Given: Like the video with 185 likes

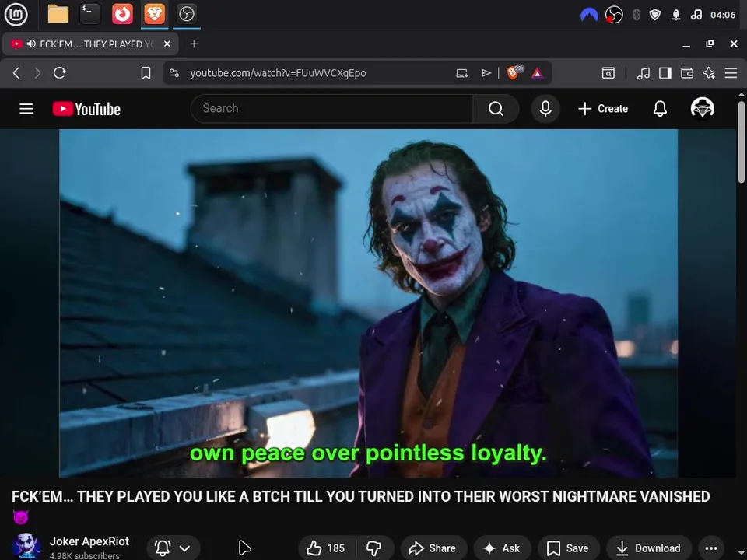Looking at the screenshot, I should click(x=327, y=548).
